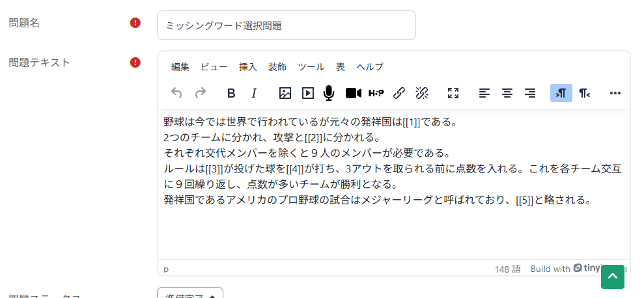Insert H5P content with H5P icon
Screen dimensions: 644x298
pyautogui.click(x=376, y=93)
